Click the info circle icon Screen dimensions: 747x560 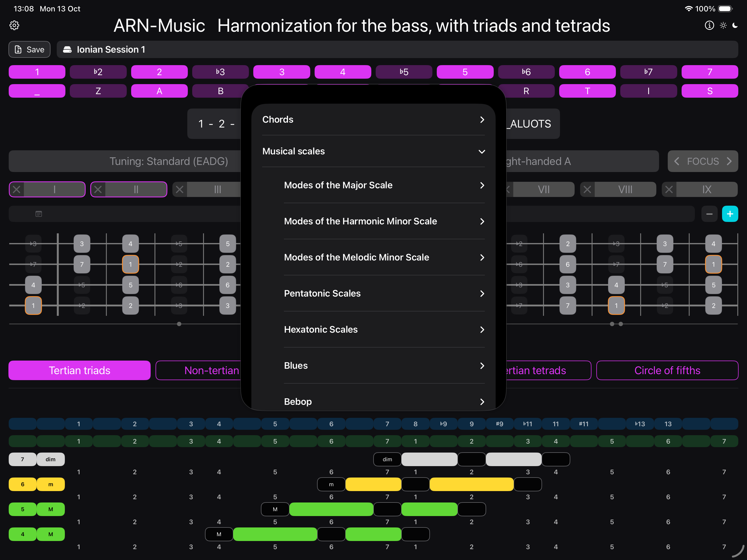coord(709,25)
